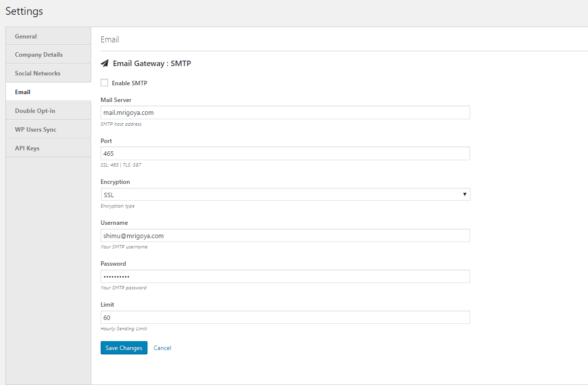
Task: Click the Cancel link
Action: (162, 348)
